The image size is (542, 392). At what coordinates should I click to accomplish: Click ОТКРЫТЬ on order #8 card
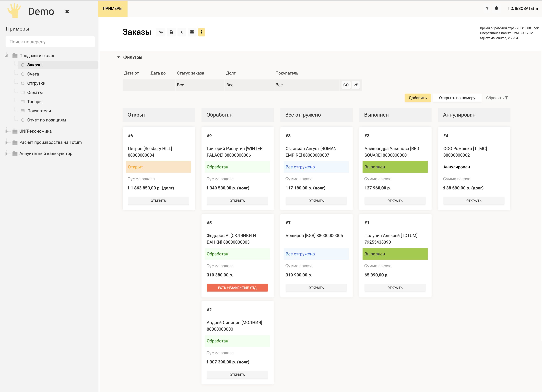coord(316,201)
